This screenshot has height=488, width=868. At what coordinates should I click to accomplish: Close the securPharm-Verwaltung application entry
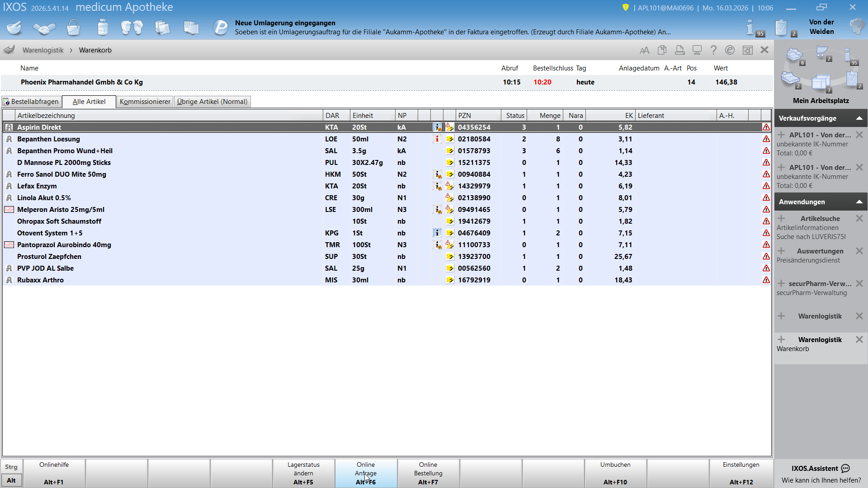point(859,284)
